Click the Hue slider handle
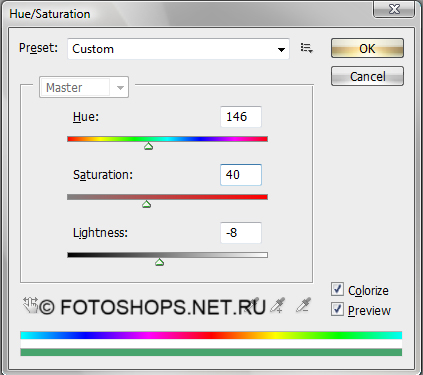Image resolution: width=423 pixels, height=375 pixels. (x=149, y=146)
